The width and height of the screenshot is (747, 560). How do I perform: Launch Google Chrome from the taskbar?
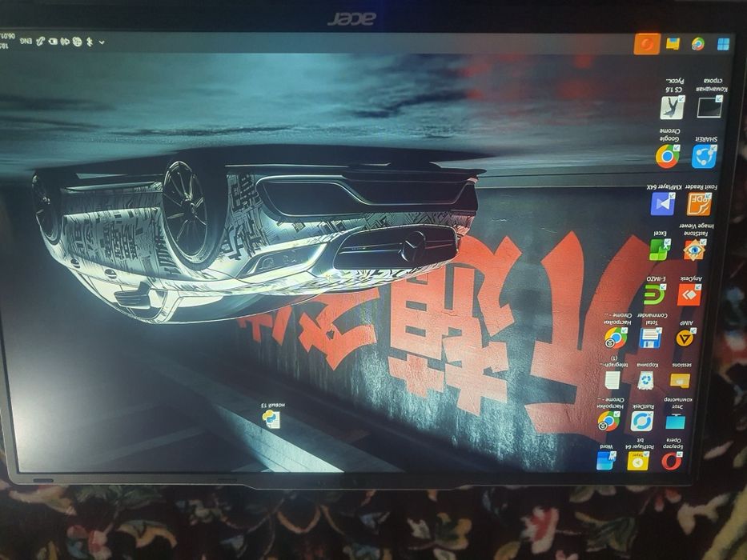pos(698,44)
